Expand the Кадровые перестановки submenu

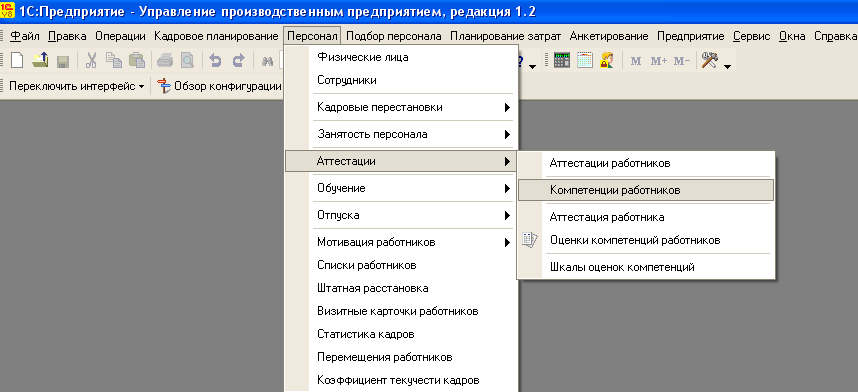pyautogui.click(x=400, y=107)
